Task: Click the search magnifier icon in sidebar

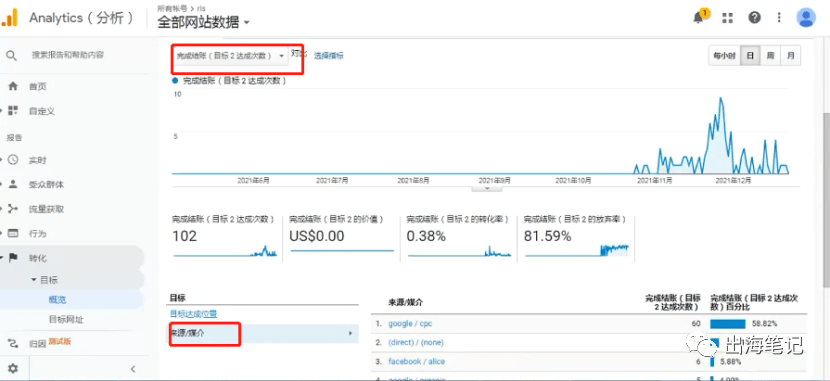Action: 12,55
